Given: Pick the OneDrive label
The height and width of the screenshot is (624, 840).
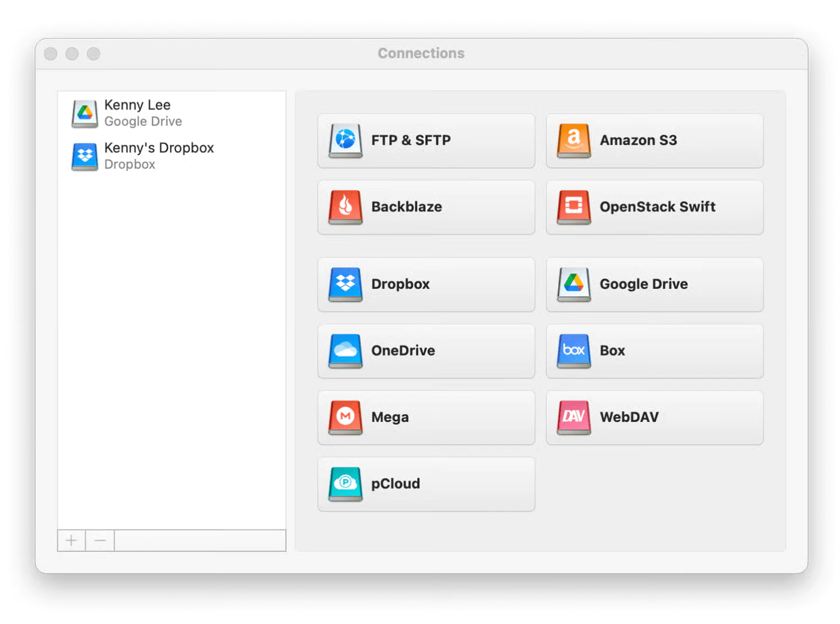Looking at the screenshot, I should [403, 351].
